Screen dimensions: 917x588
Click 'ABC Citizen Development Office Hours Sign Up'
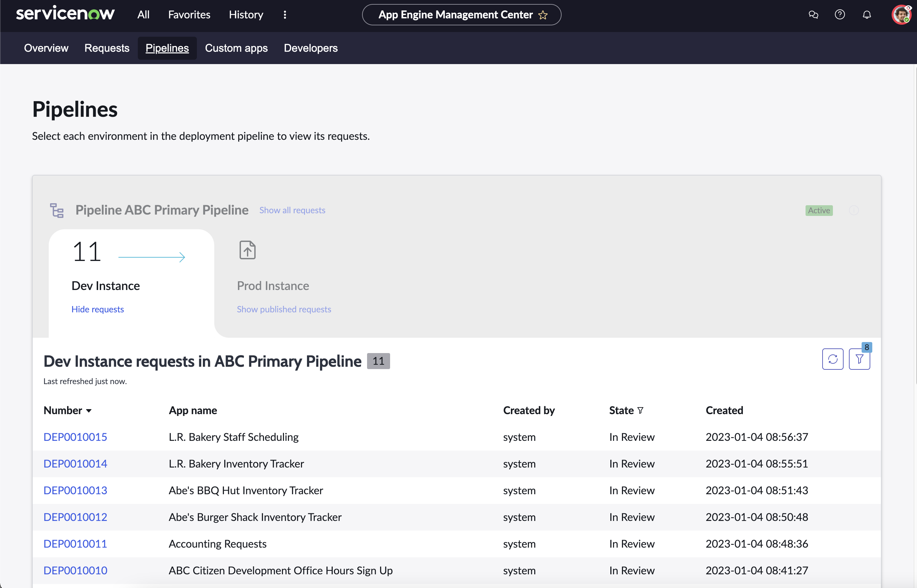(281, 570)
